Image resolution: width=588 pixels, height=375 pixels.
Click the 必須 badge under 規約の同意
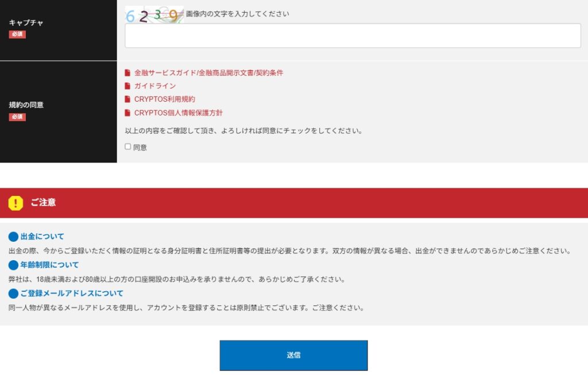pos(17,117)
